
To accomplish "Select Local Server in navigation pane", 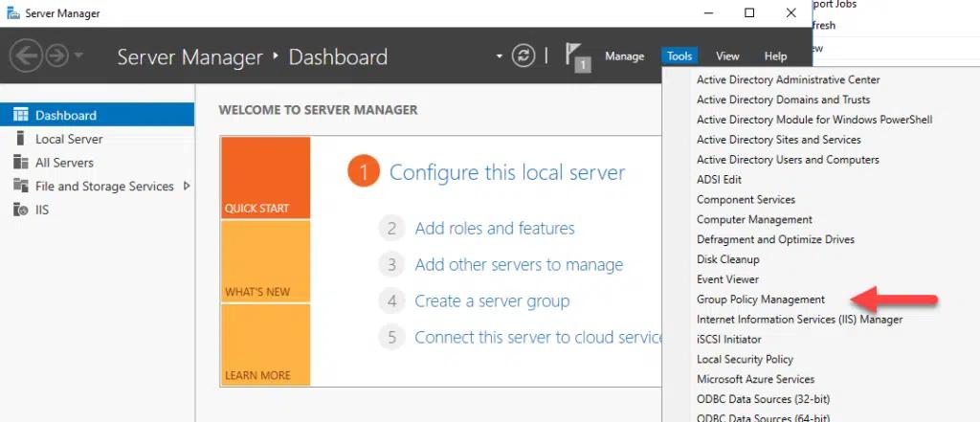I will [x=97, y=139].
